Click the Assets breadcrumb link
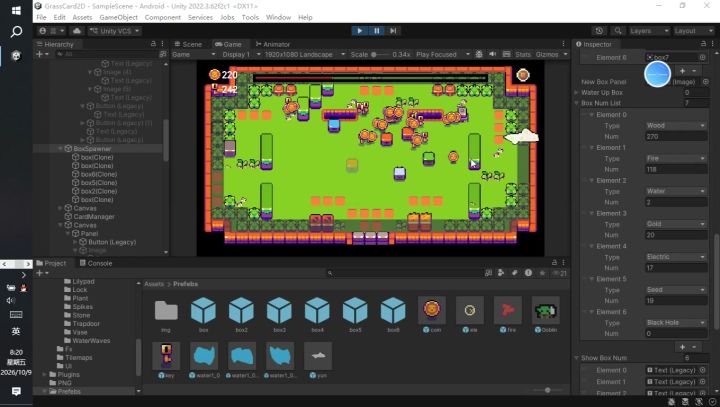This screenshot has width=720, height=407. 154,284
